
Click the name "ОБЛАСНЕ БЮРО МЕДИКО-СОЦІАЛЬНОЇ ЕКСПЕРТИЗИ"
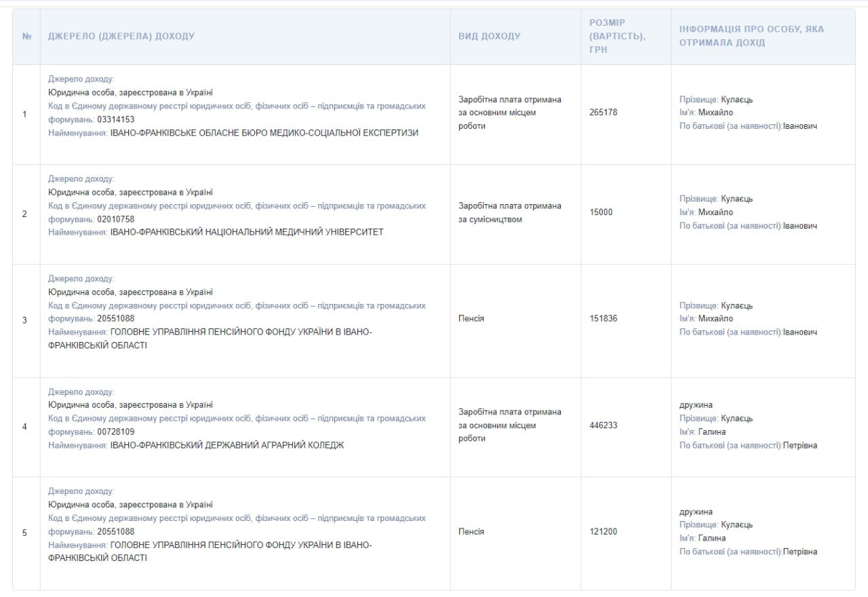coord(264,133)
